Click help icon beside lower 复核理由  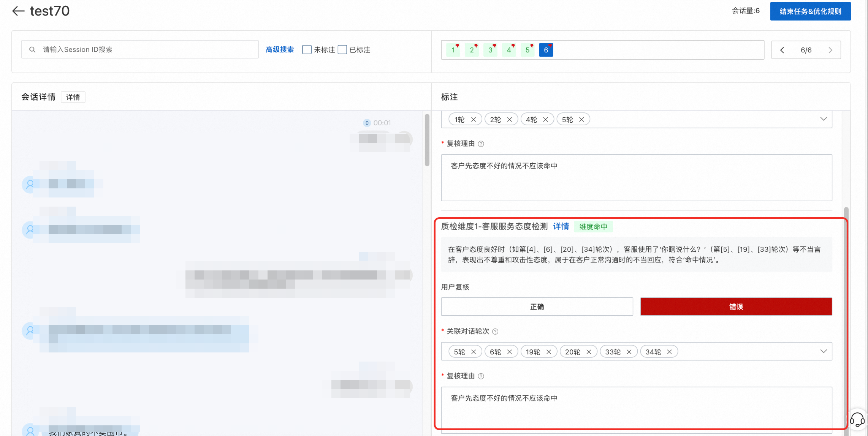(481, 376)
